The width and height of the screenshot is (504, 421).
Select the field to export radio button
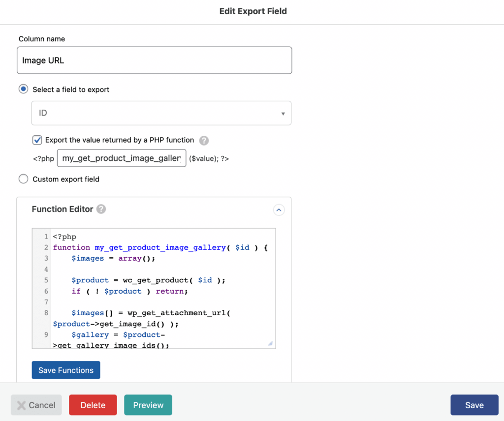(x=23, y=89)
